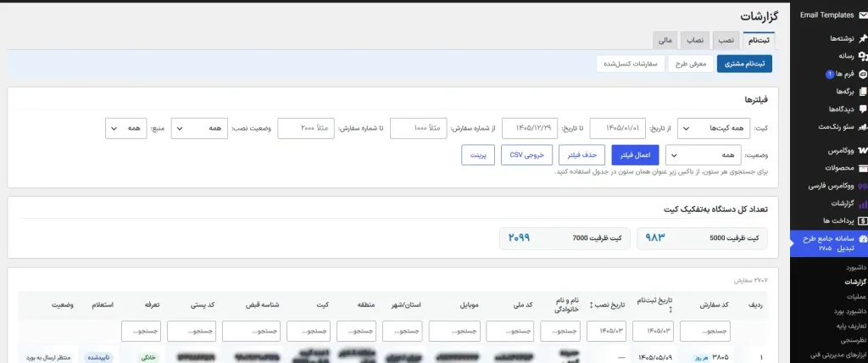Click the منتظر ارسال به بورد status text

pos(48,358)
